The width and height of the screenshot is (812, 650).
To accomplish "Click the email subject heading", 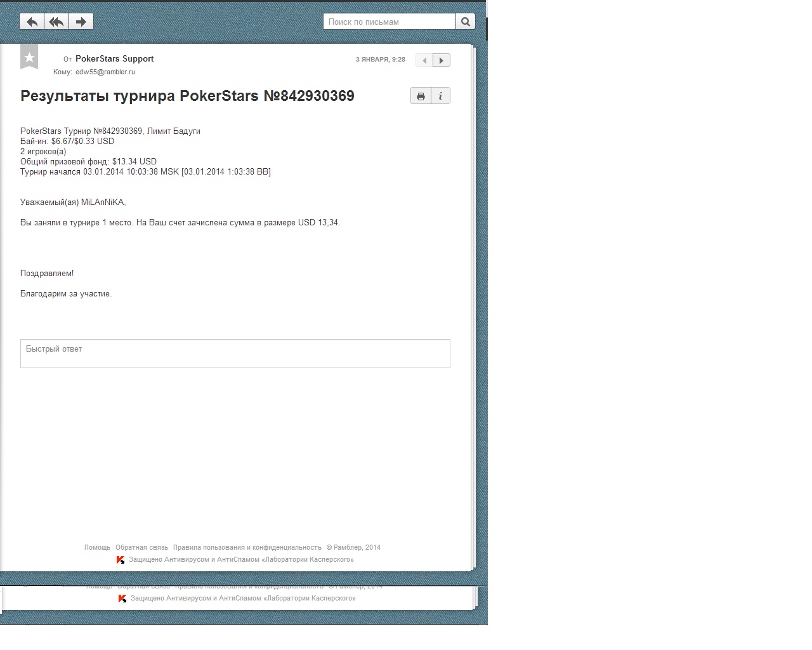I will pyautogui.click(x=187, y=96).
